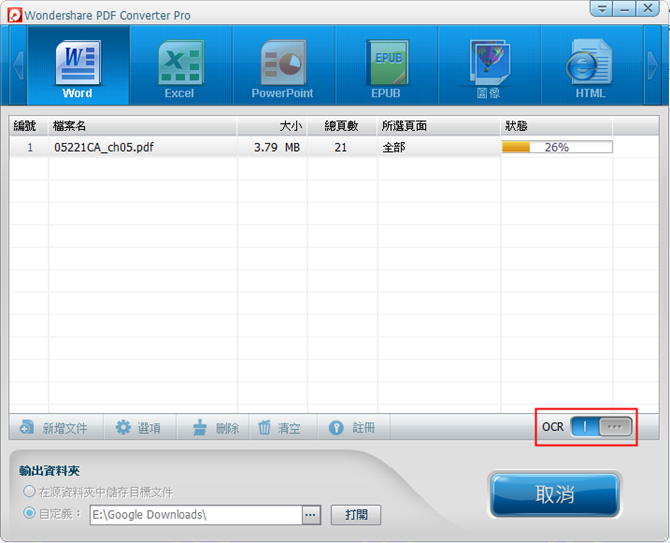Click the 編號 column header
Screen dimensions: 670x543
(28, 126)
